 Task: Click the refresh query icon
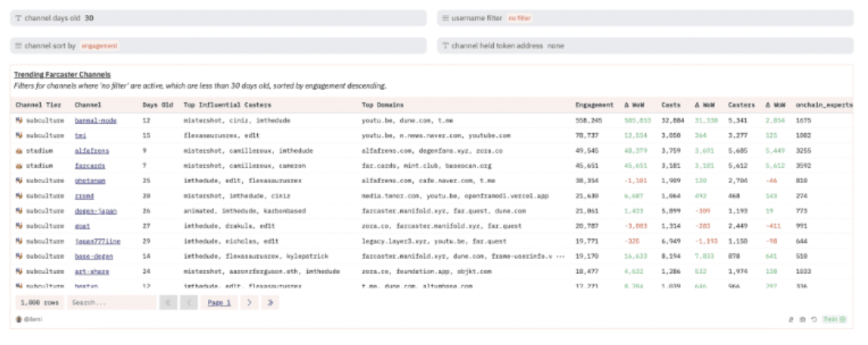coord(814,319)
